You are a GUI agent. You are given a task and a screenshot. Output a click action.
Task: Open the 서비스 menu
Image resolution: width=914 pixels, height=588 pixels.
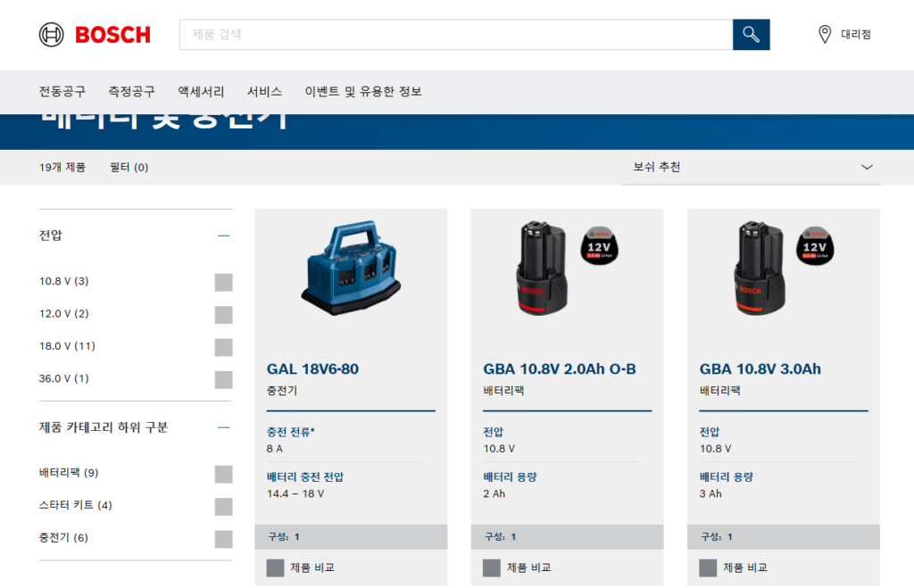tap(264, 92)
